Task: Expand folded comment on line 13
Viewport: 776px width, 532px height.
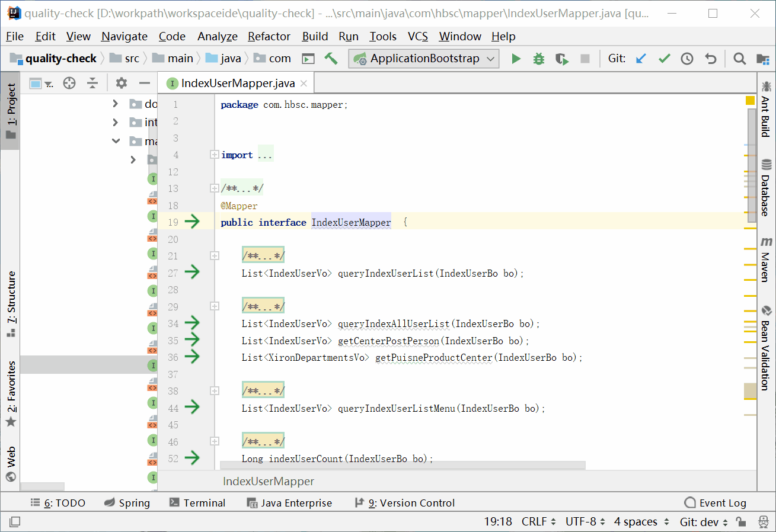Action: (x=214, y=188)
